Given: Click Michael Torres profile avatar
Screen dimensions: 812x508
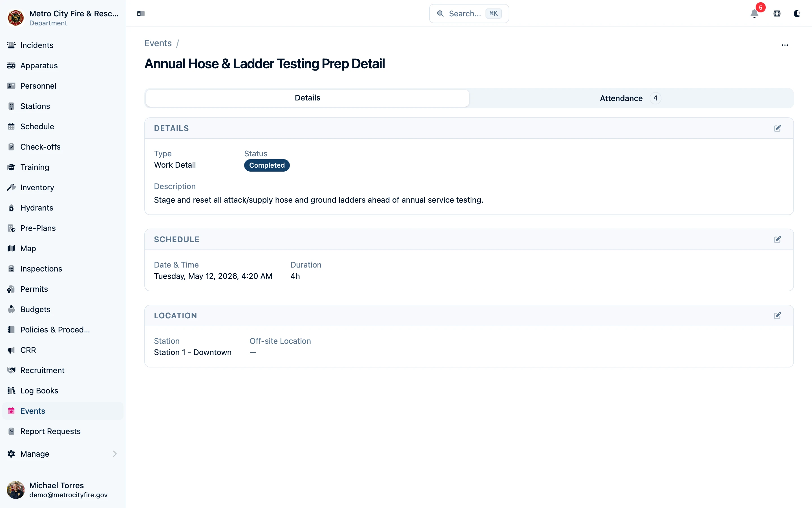Looking at the screenshot, I should click(16, 490).
